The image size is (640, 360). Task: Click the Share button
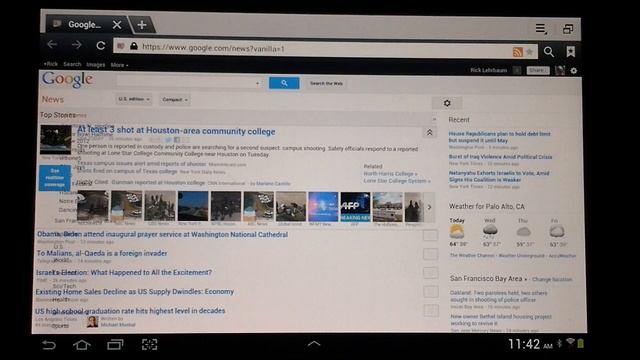538,71
